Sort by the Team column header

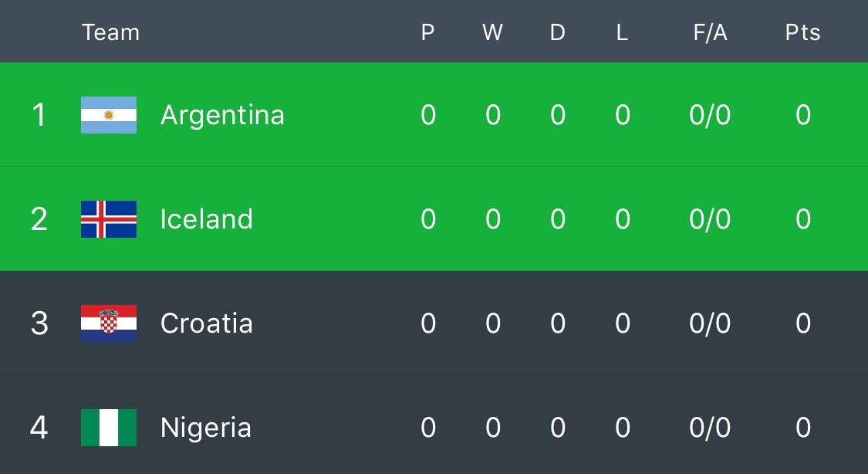point(110,32)
